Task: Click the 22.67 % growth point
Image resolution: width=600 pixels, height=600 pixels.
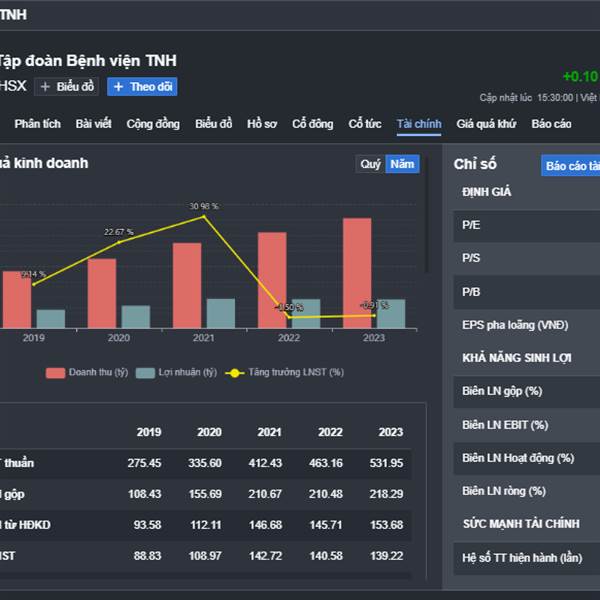Action: (119, 242)
